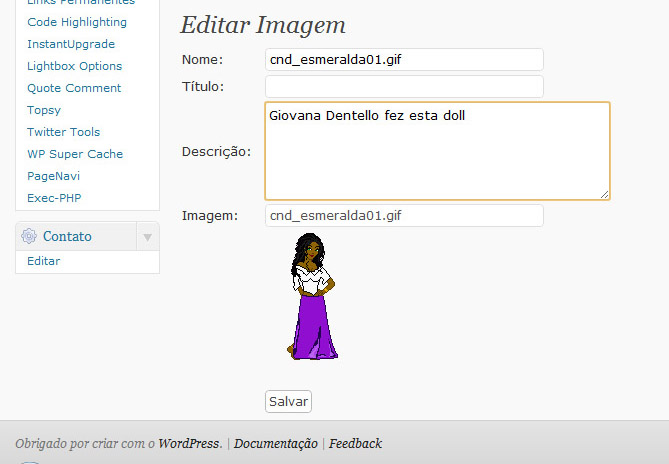The image size is (669, 464).
Task: Save the image with Salvar button
Action: [x=288, y=401]
